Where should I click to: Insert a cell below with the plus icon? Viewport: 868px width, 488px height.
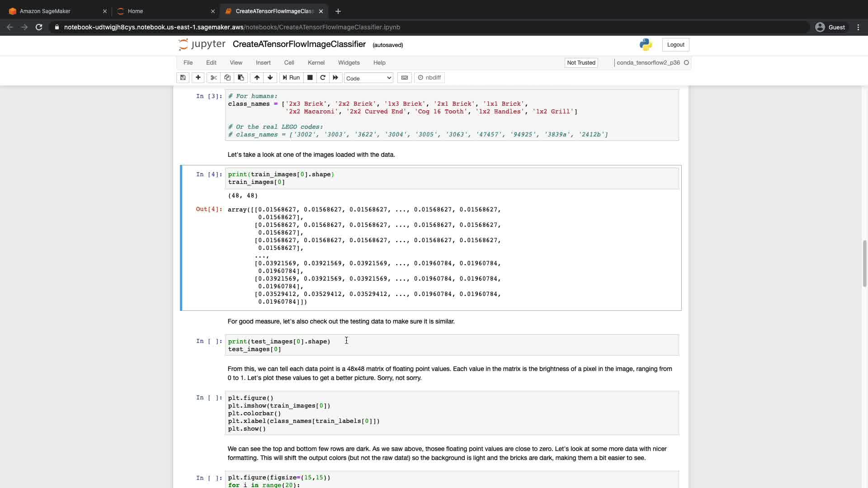(x=198, y=78)
